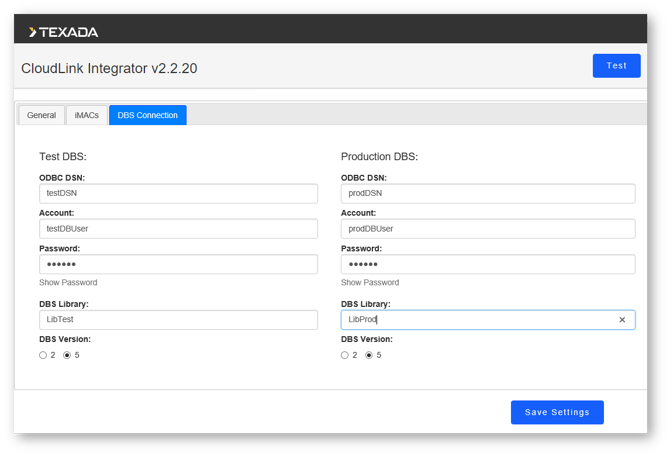Click the Texada logo in header
This screenshot has height=456, width=670.
point(63,32)
